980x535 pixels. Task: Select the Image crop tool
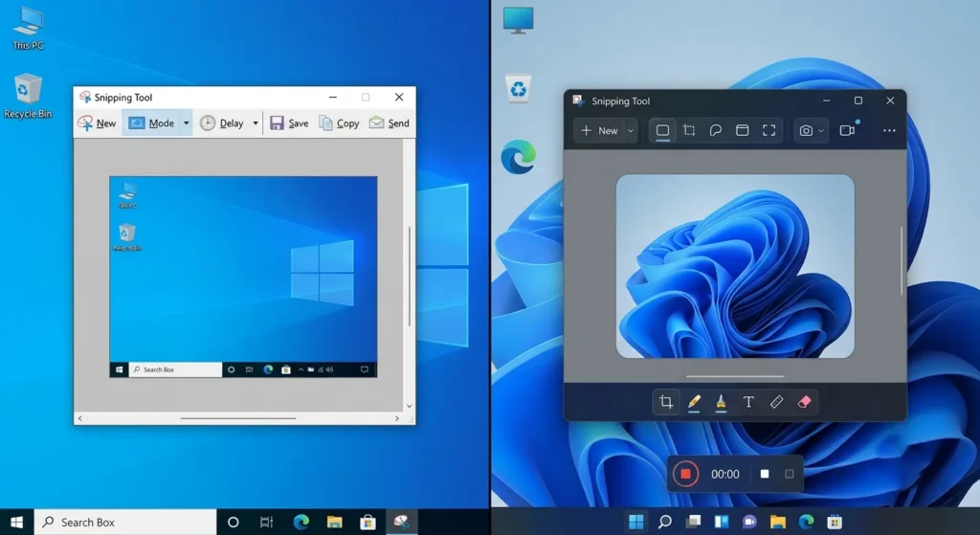tap(666, 402)
